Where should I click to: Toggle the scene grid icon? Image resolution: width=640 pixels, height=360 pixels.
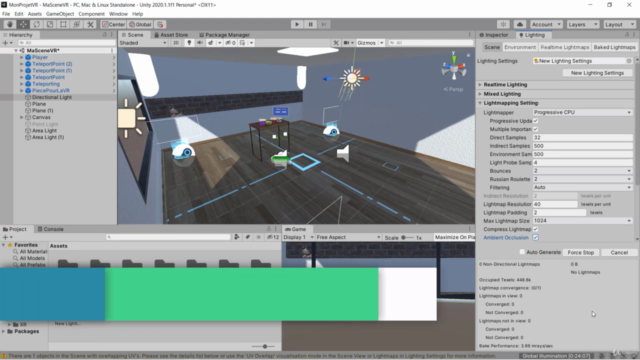coord(242,43)
